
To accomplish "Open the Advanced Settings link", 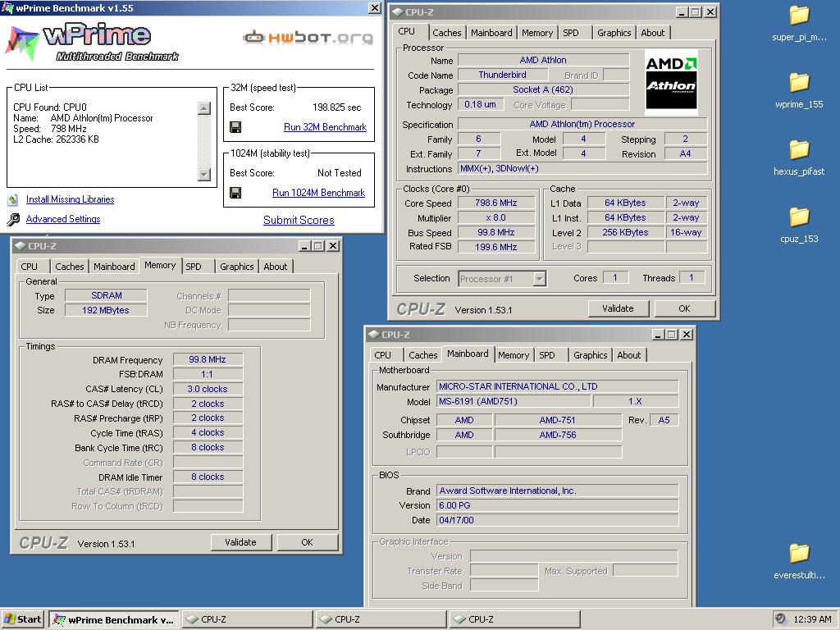I will tap(63, 218).
